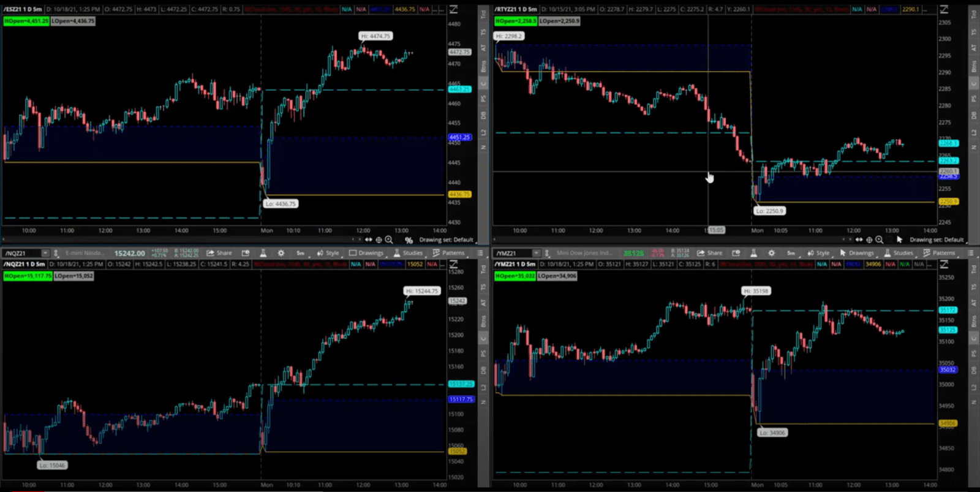The image size is (980, 492).
Task: Click scroll-right arrow under /RTYZ21 chart
Action: pyautogui.click(x=850, y=240)
